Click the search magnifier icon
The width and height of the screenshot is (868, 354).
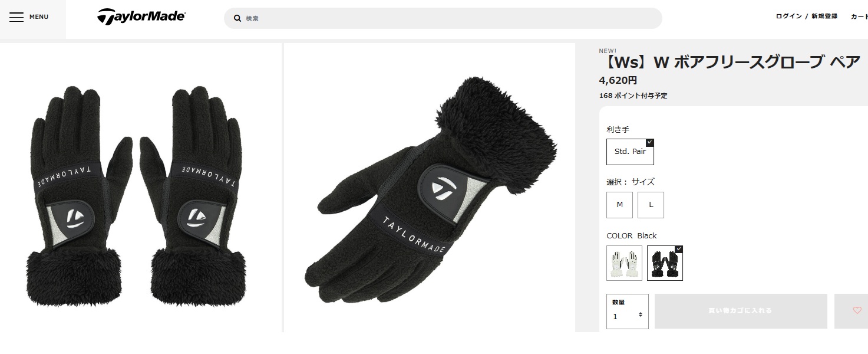(237, 18)
